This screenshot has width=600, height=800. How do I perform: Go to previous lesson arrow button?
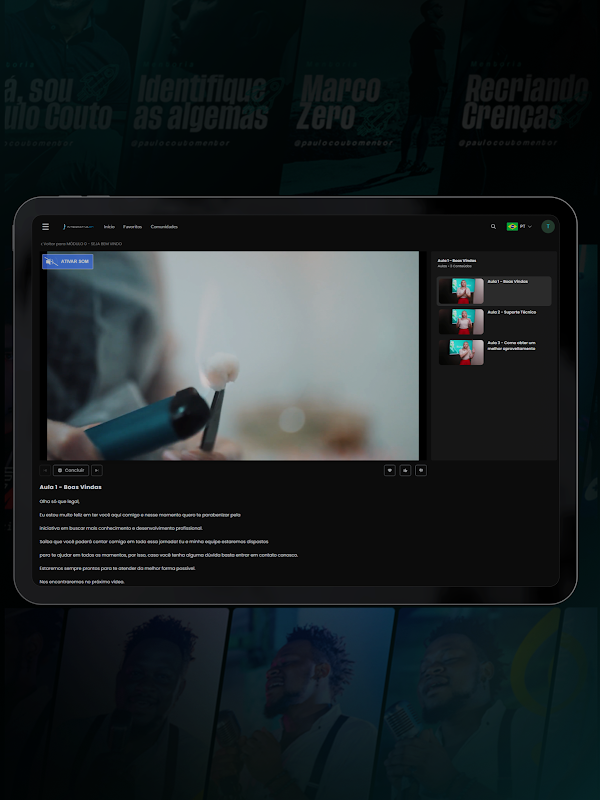pos(45,470)
